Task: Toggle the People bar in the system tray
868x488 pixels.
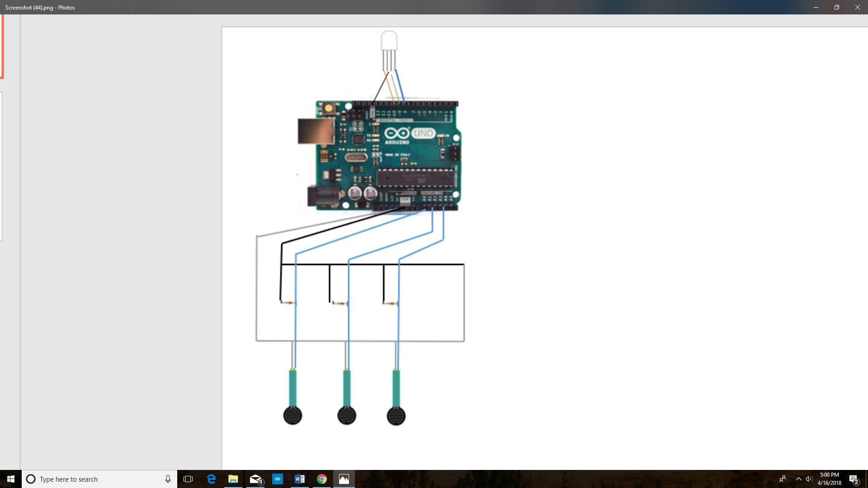Action: point(783,479)
